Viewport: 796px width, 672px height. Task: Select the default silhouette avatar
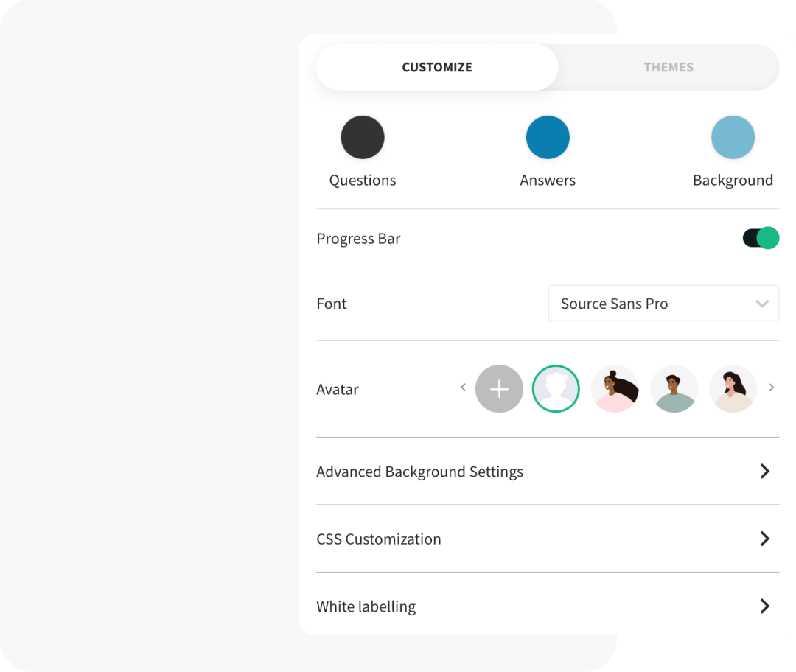[556, 388]
